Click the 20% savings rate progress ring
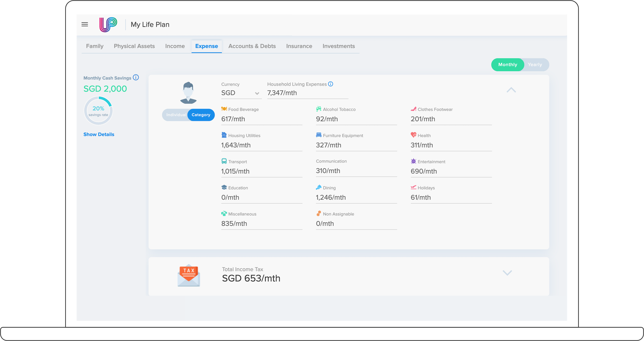Image resolution: width=644 pixels, height=341 pixels. click(98, 111)
